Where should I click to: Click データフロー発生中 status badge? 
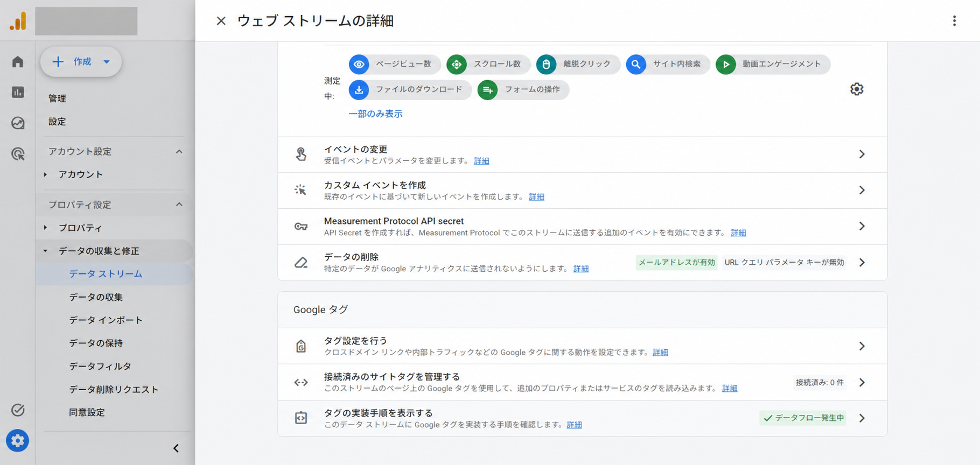click(x=803, y=418)
